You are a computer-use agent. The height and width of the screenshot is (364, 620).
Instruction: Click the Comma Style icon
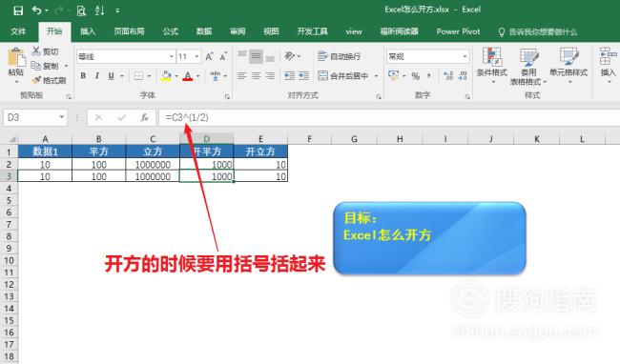coord(429,76)
